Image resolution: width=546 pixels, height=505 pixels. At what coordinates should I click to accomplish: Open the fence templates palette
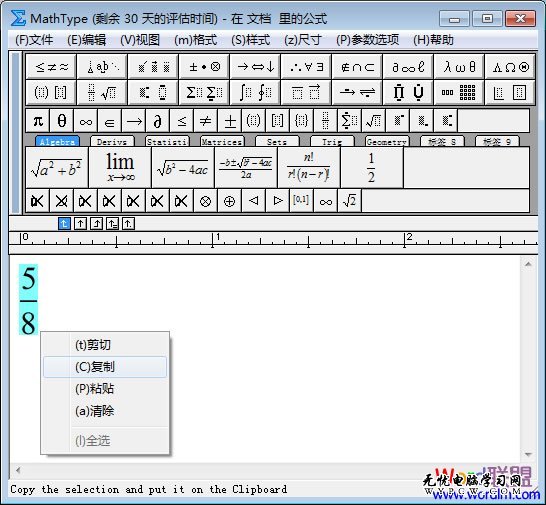(51, 92)
